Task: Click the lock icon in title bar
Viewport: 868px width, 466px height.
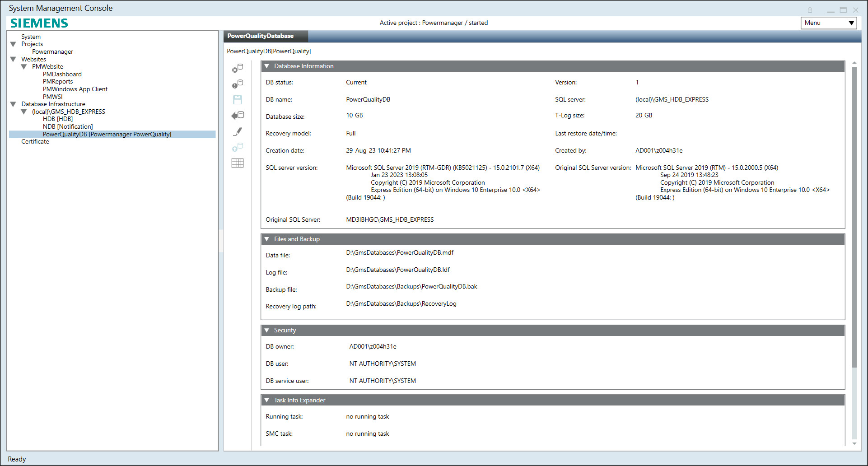Action: coord(810,10)
